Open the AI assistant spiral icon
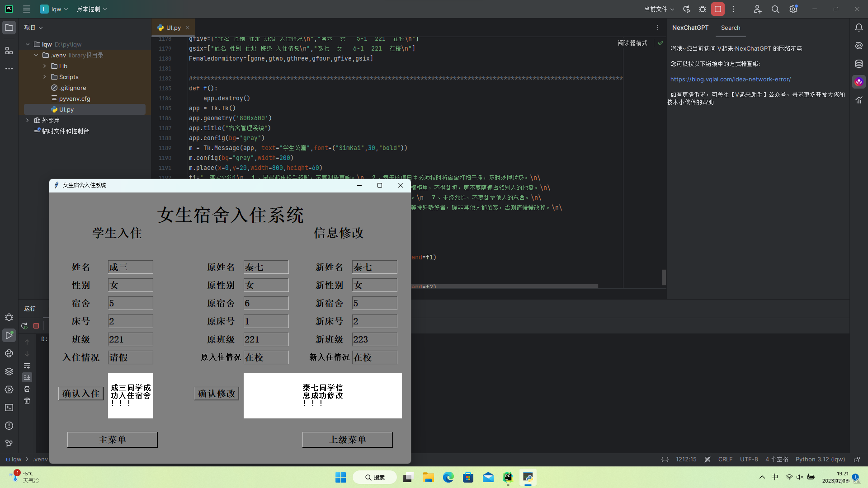 (x=859, y=46)
